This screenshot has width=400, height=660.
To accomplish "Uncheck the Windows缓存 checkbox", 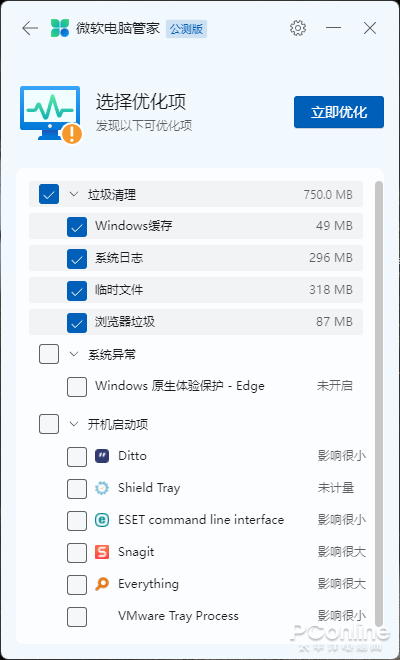I will coord(77,227).
